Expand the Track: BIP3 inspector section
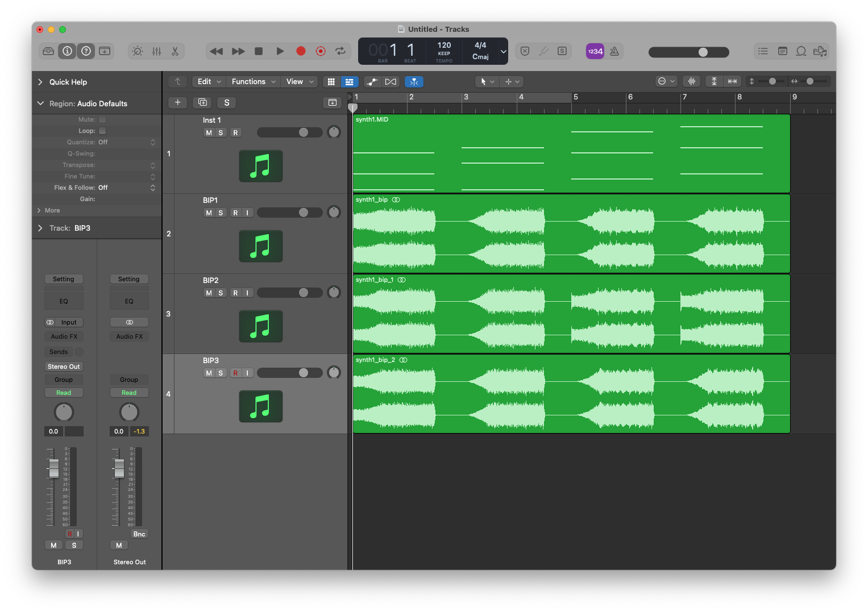Viewport: 868px width, 612px height. pos(40,228)
